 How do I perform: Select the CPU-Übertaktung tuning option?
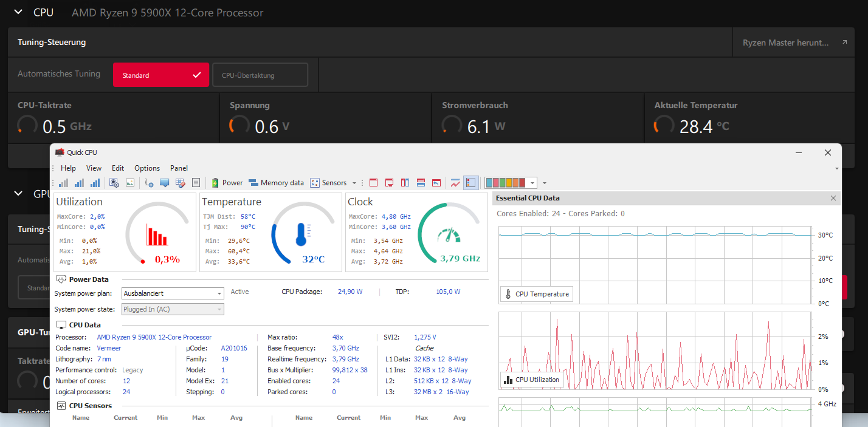(x=260, y=75)
